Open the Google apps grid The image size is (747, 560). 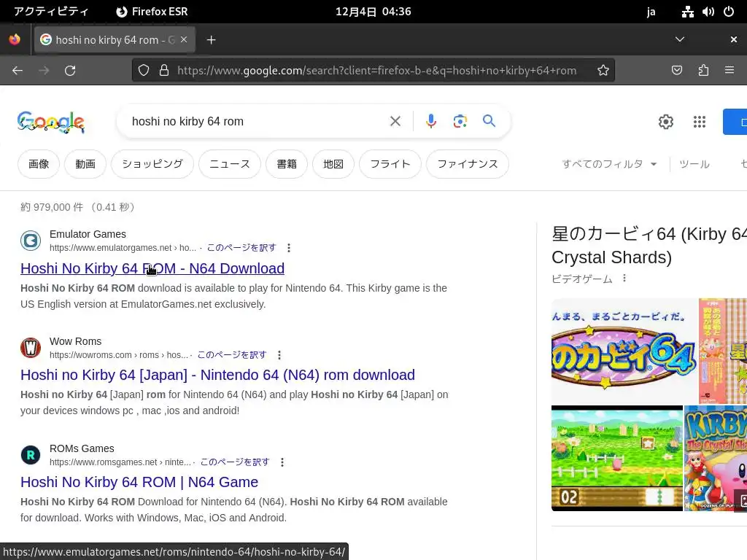(700, 122)
